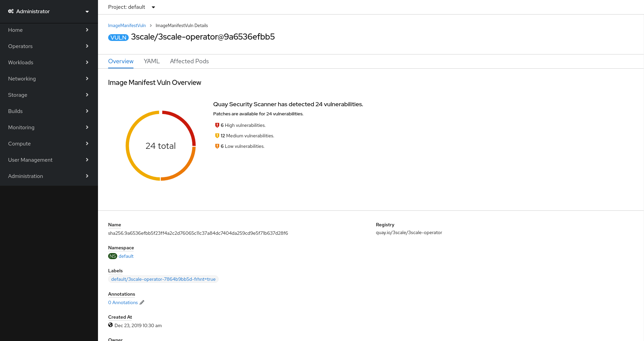Click the Administrator perspective gear icon
The width and height of the screenshot is (644, 341).
(x=11, y=11)
